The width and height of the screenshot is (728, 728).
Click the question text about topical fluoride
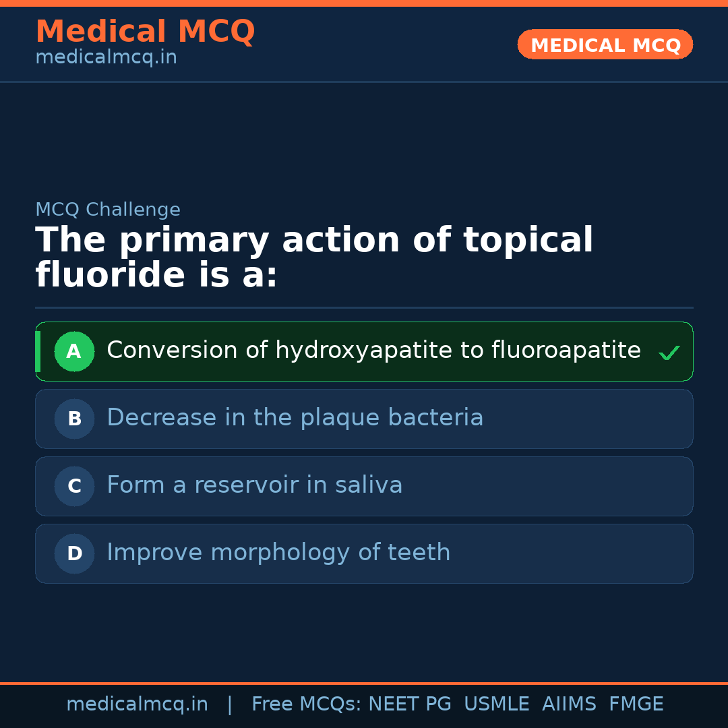[x=313, y=257]
